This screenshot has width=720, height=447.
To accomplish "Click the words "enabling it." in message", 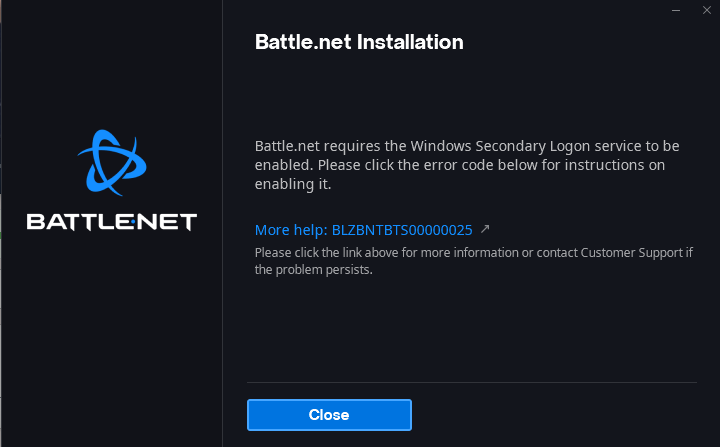I will tap(292, 184).
